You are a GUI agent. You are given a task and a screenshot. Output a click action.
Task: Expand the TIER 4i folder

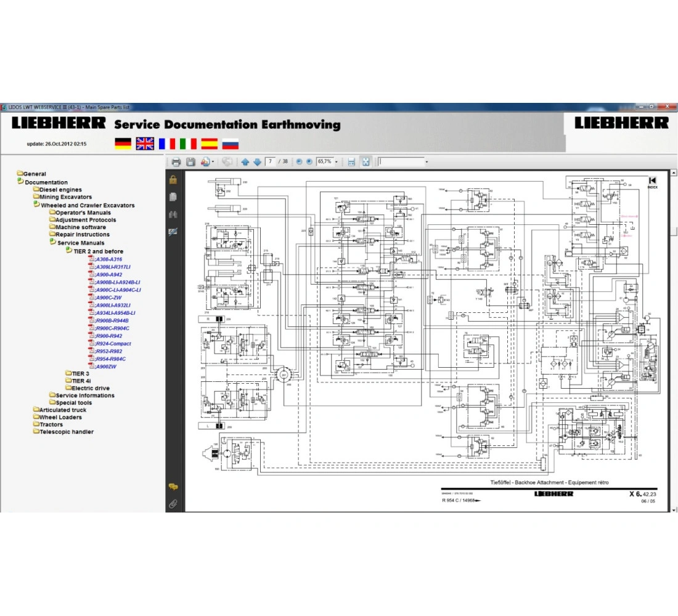point(78,381)
